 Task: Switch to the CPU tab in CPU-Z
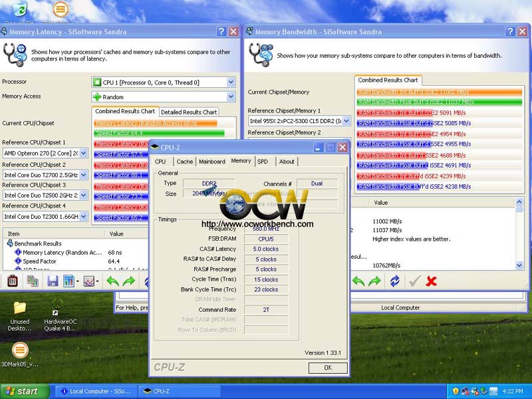tap(160, 162)
